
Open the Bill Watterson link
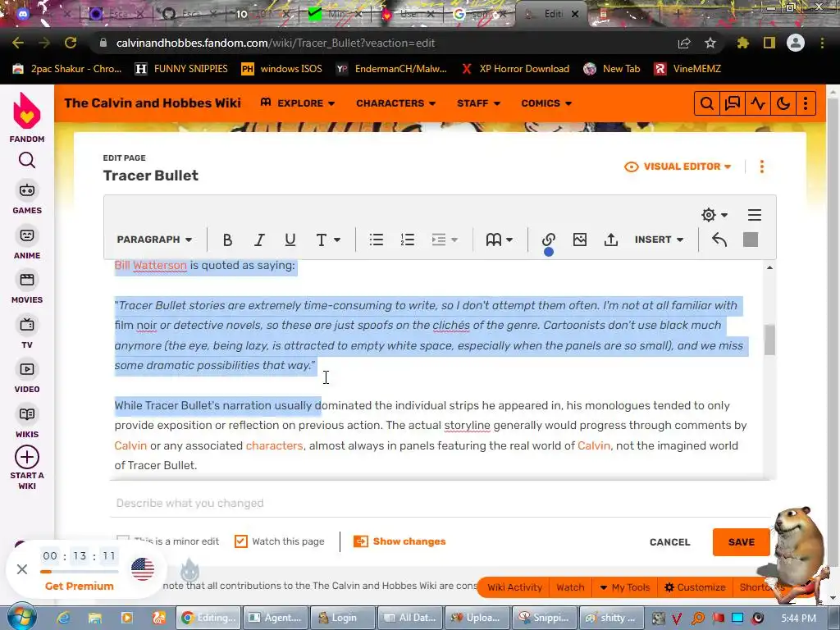[151, 265]
